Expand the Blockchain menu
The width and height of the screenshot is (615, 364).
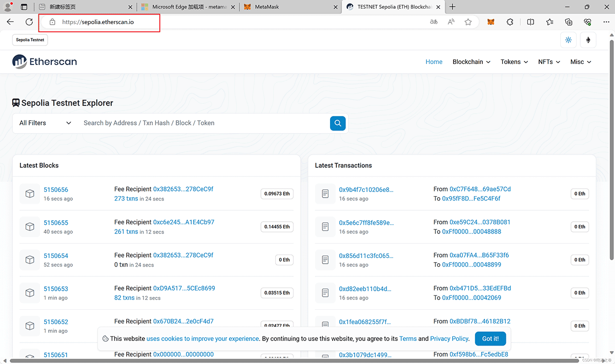click(471, 61)
